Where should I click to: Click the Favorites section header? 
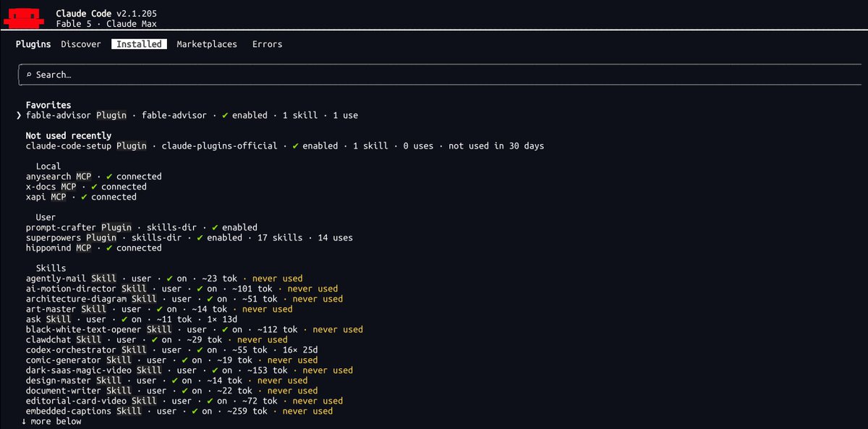pyautogui.click(x=48, y=105)
